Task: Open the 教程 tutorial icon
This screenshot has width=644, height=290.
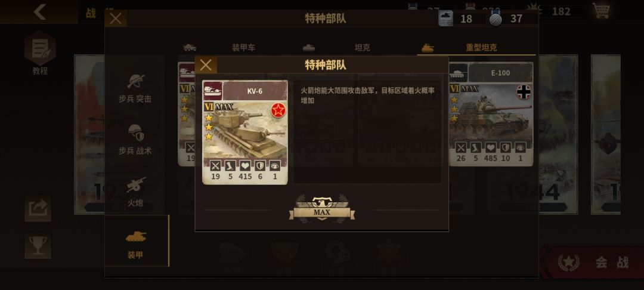Action: tap(40, 53)
